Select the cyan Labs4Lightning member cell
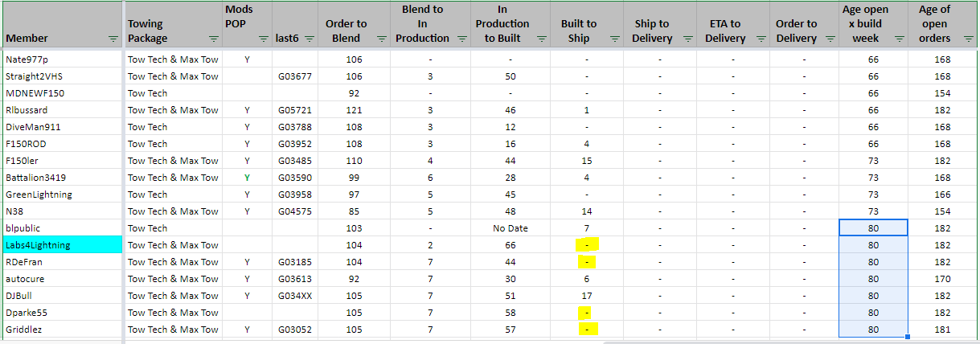 [x=62, y=245]
